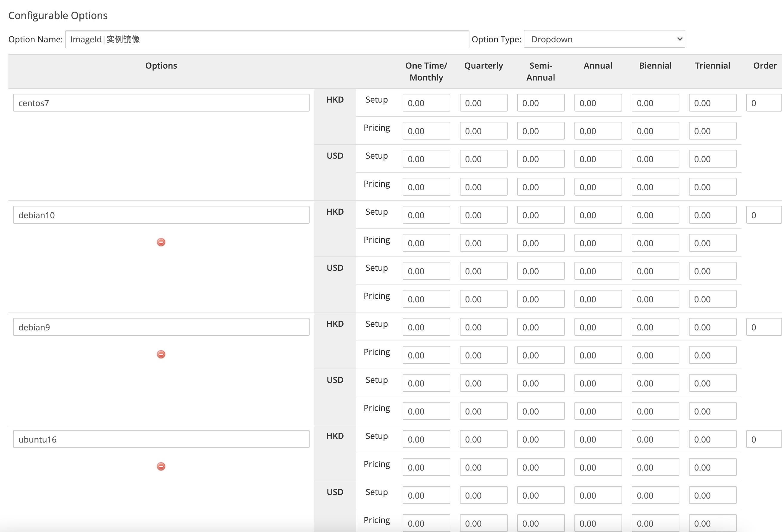Click ubuntu16 HKD Setup annual field
This screenshot has height=532, width=782.
pos(598,439)
